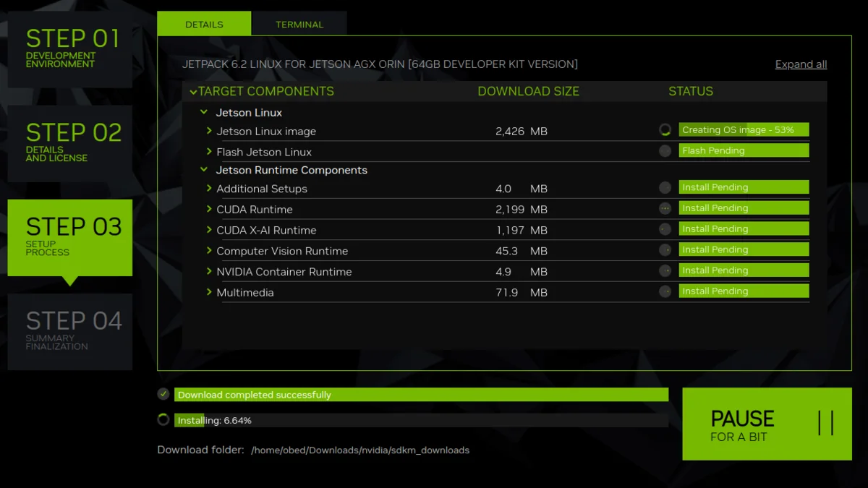Go to STEP 02 Details and License
Screen dimensions: 868x488
(70, 143)
